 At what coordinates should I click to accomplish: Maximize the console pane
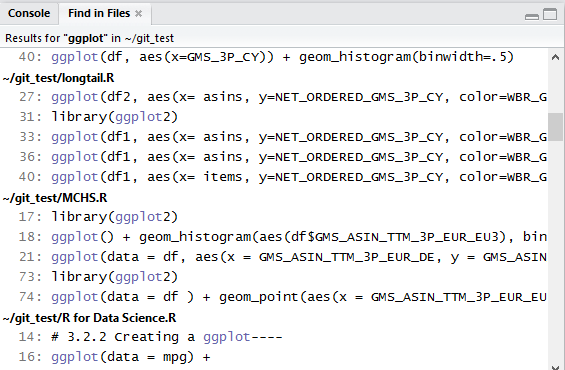550,14
